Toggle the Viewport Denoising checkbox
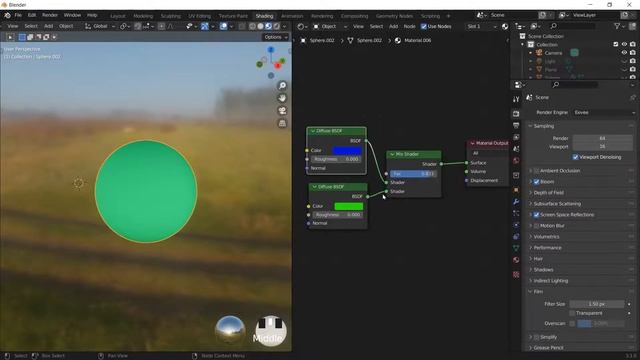 click(x=575, y=157)
